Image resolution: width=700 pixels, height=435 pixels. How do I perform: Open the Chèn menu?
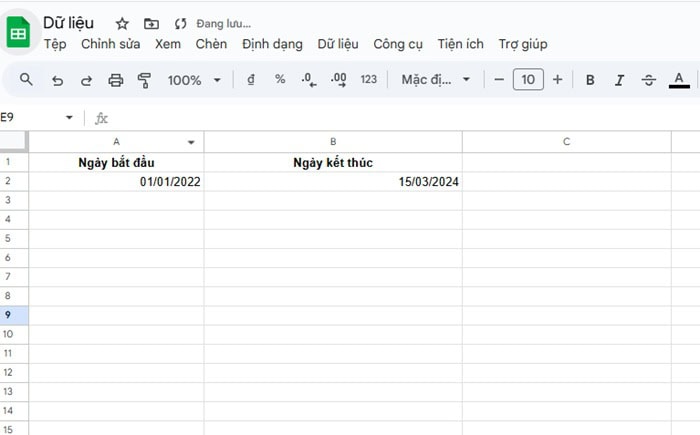pos(211,44)
